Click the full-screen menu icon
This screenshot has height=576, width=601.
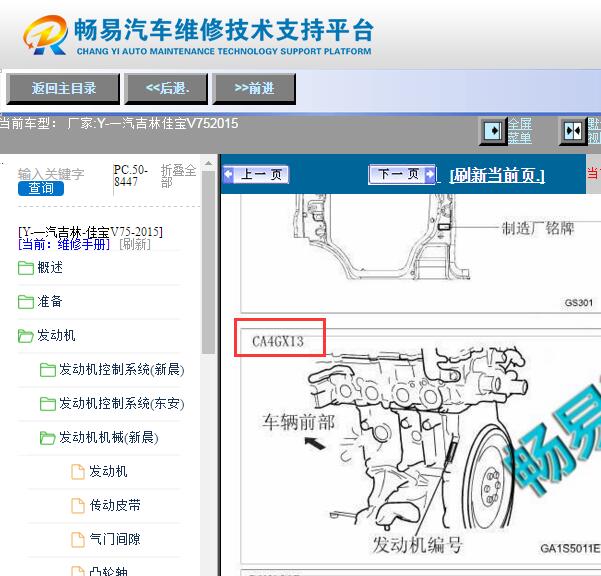click(x=493, y=131)
